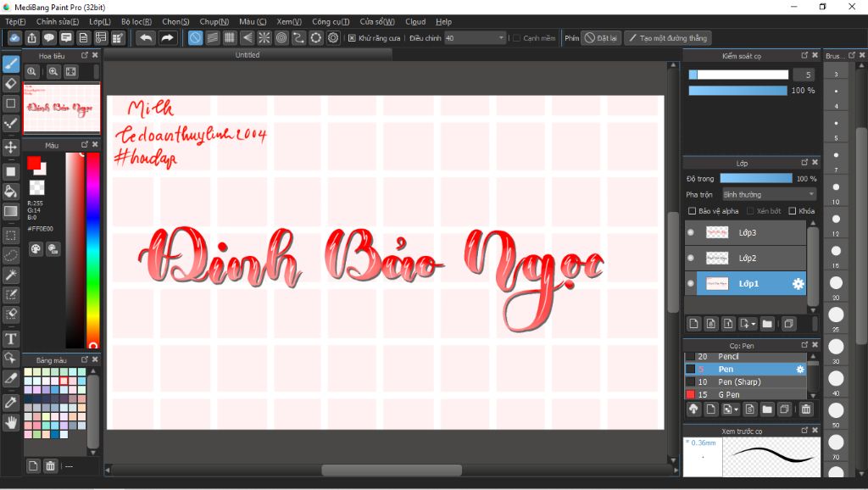This screenshot has height=490, width=868.
Task: Select the Lớp2 layer row
Action: tap(746, 258)
